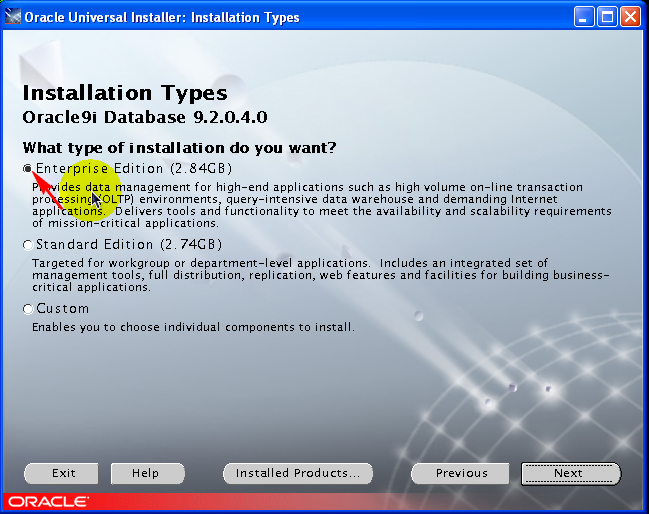Click 'Enables you to choose individual components' description

[x=193, y=327]
